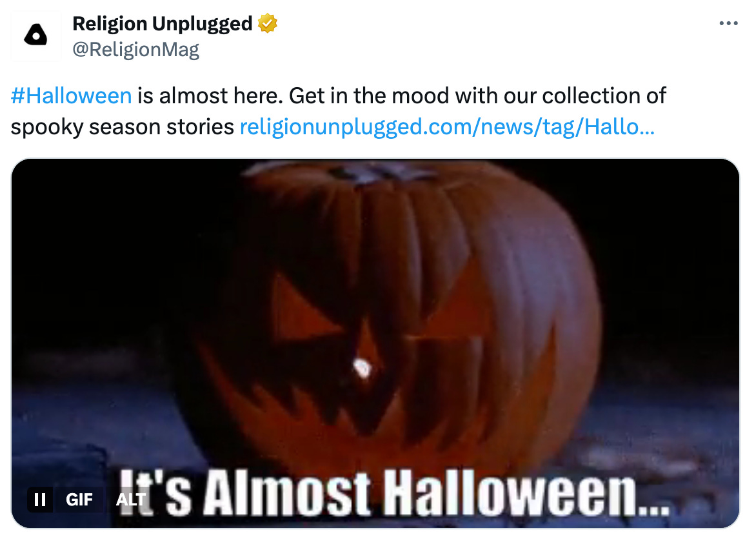Image resolution: width=756 pixels, height=550 pixels.
Task: Click the "It's Almost Halloween..." caption in GIF
Action: click(x=394, y=493)
